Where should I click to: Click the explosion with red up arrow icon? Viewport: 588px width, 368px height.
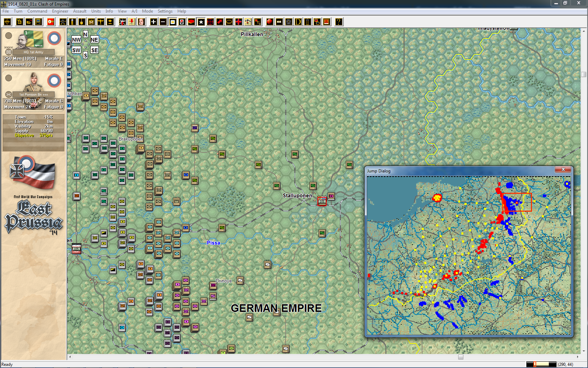[x=122, y=22]
